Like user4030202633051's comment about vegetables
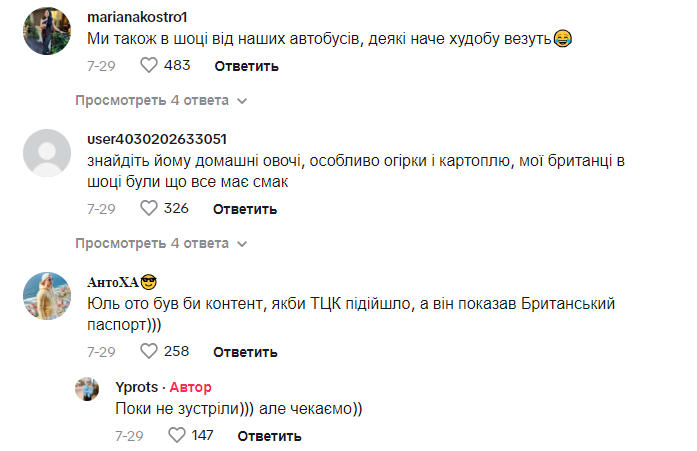The image size is (697, 451). [x=149, y=209]
